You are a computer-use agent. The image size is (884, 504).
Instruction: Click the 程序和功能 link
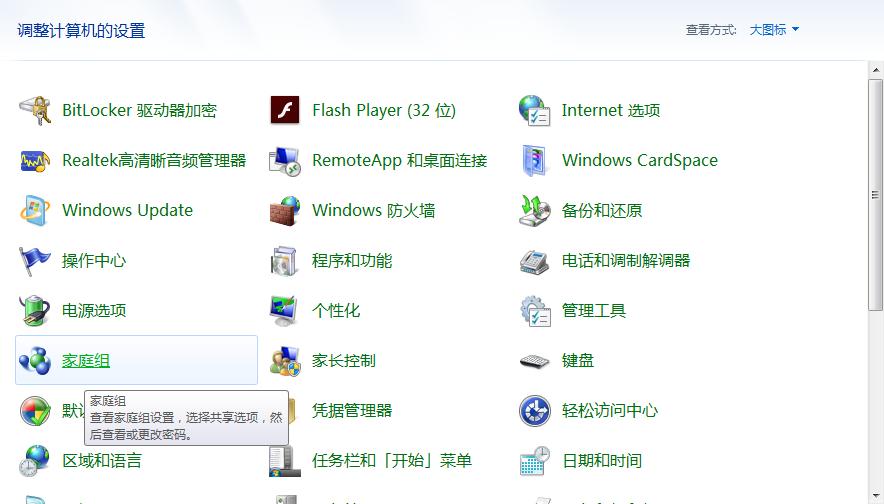pos(352,260)
